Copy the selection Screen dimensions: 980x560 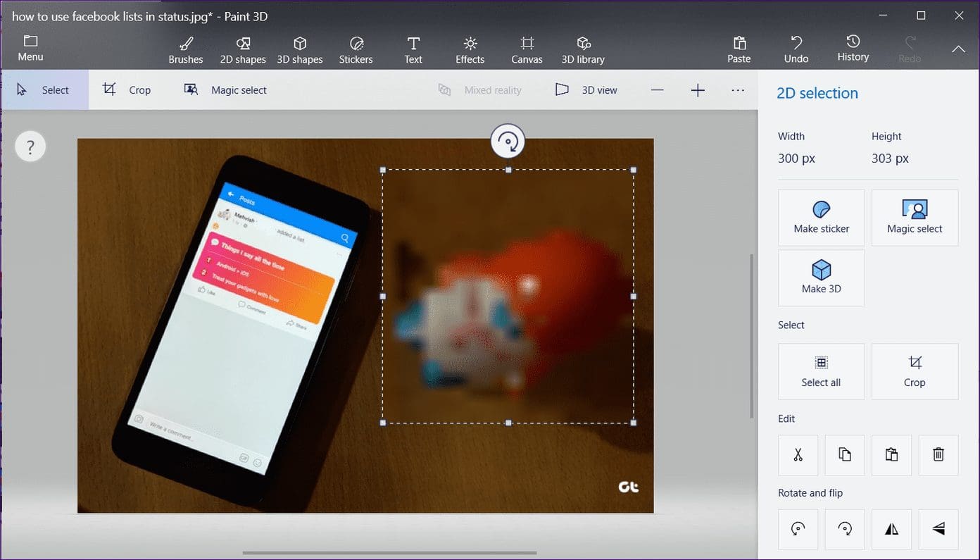(845, 455)
